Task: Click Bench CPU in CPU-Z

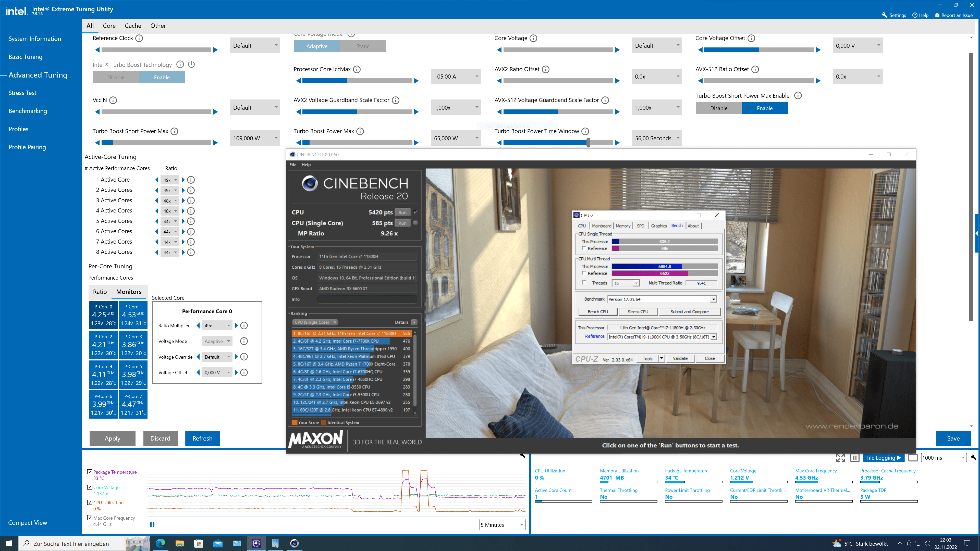Action: coord(598,312)
